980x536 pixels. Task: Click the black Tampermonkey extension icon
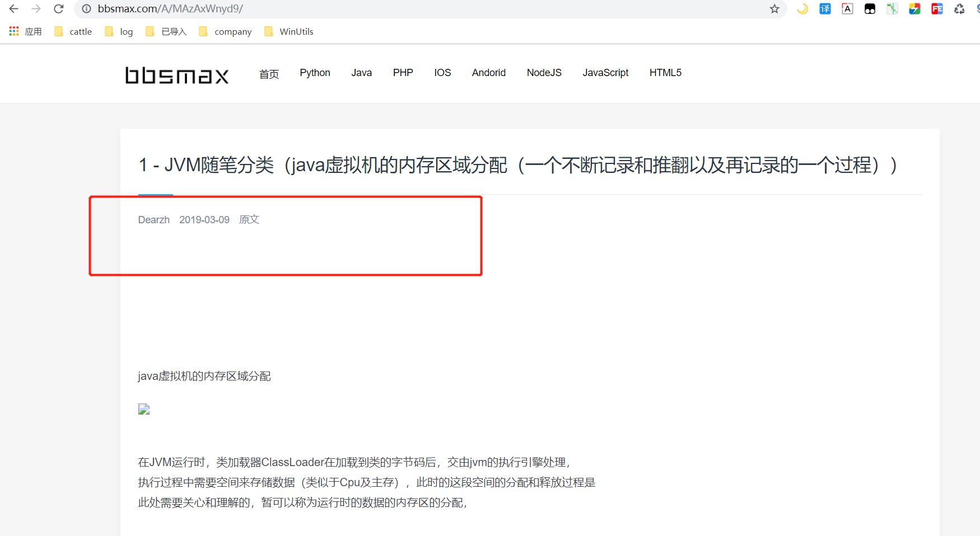pos(870,9)
